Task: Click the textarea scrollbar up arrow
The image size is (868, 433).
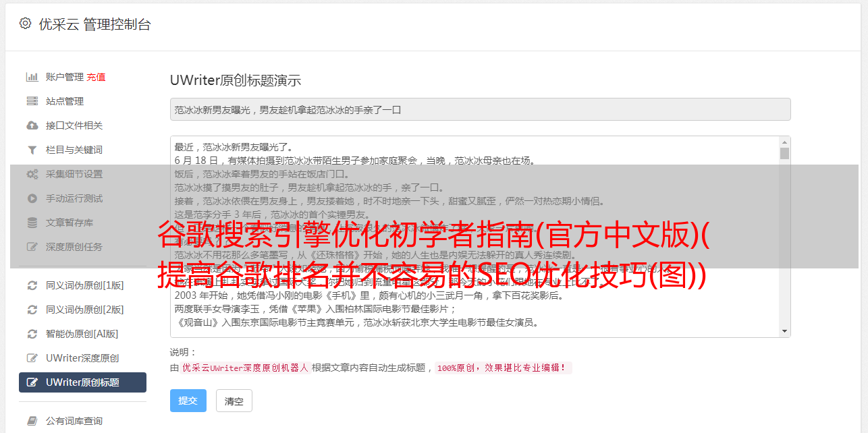Action: pyautogui.click(x=784, y=142)
